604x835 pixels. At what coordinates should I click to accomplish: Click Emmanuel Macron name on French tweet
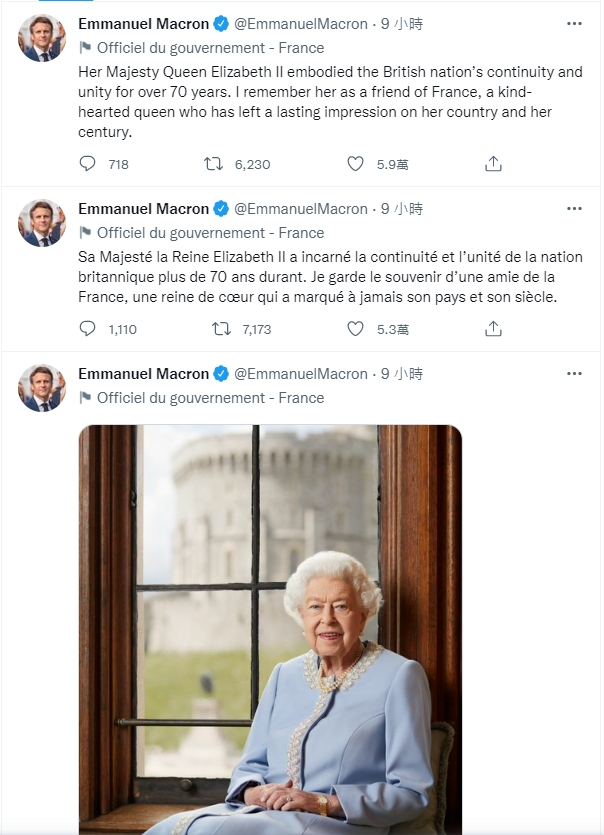pyautogui.click(x=143, y=209)
